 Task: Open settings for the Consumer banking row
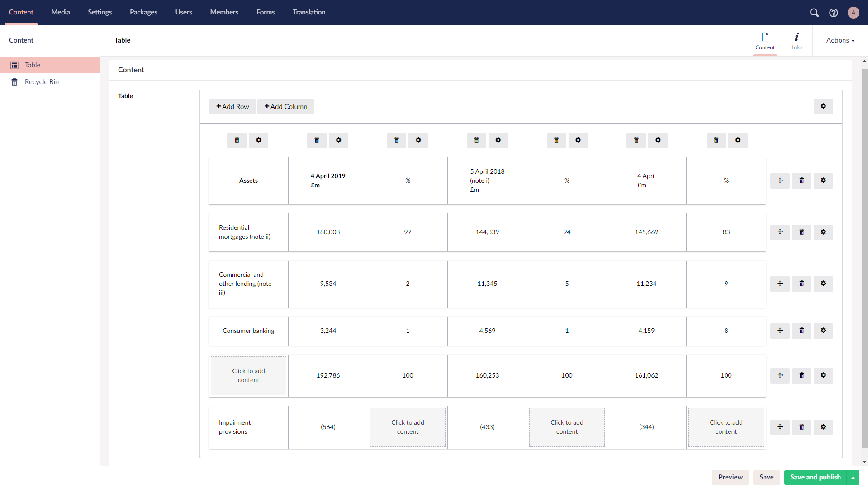(823, 331)
